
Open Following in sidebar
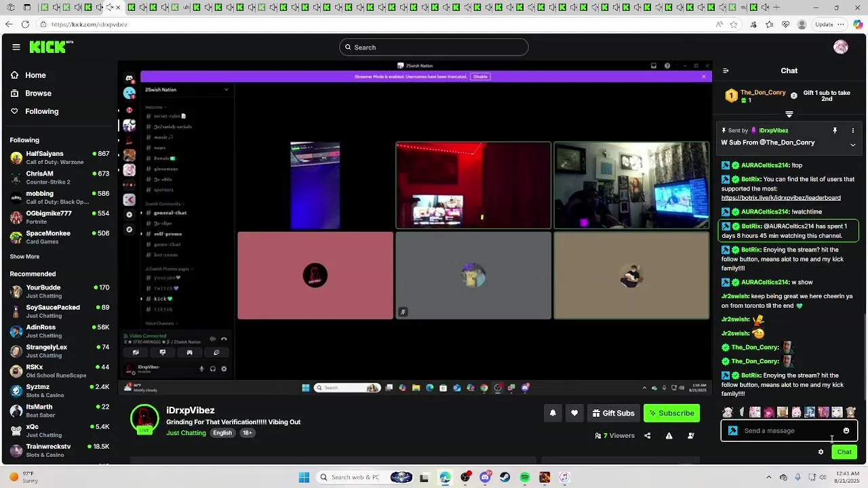[x=35, y=111]
